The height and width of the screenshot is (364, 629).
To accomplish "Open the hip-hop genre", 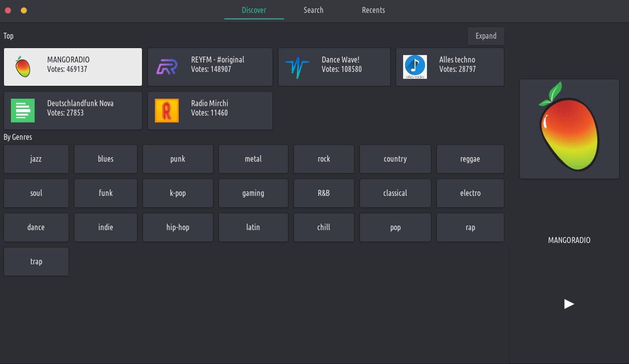I will pyautogui.click(x=178, y=228).
